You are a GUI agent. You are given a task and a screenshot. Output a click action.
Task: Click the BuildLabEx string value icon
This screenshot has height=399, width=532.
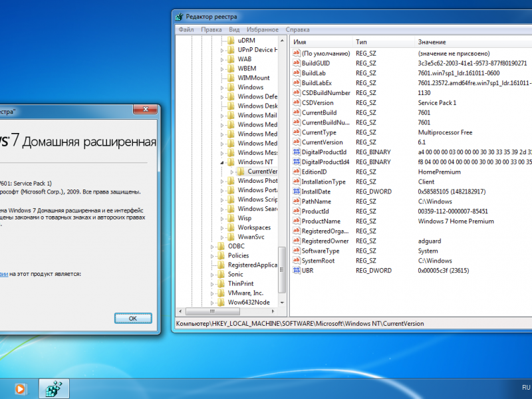tap(297, 82)
